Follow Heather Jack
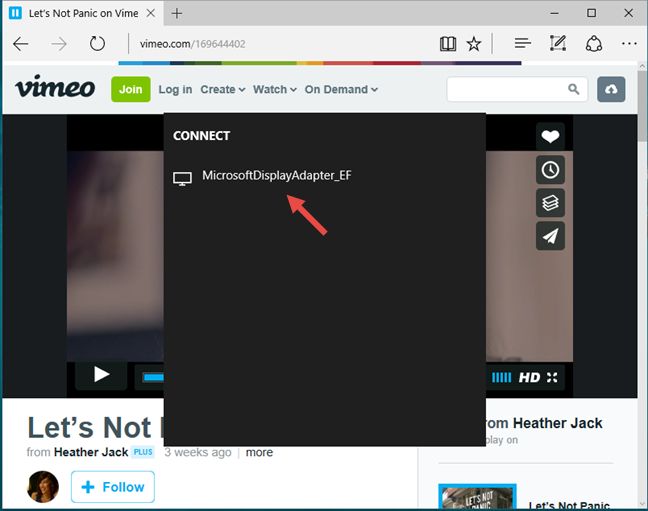The height and width of the screenshot is (511, 648). tap(113, 487)
